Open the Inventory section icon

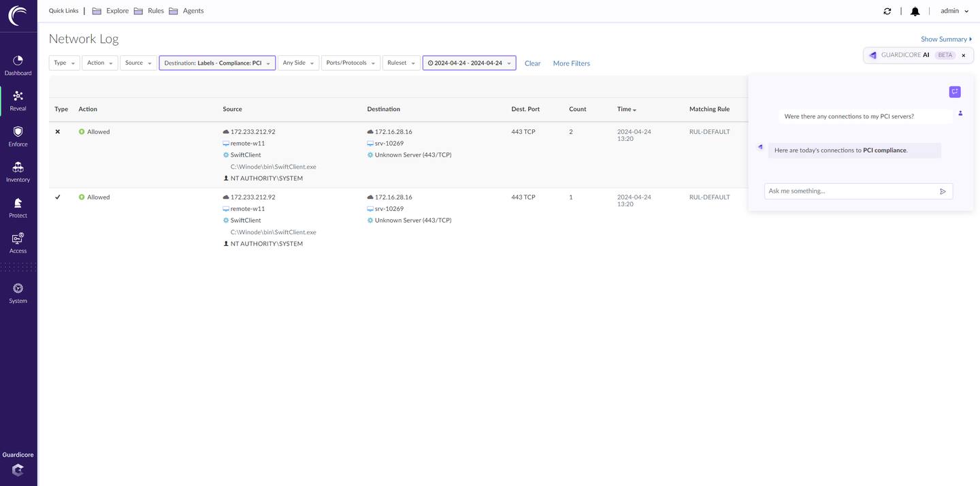coord(18,167)
